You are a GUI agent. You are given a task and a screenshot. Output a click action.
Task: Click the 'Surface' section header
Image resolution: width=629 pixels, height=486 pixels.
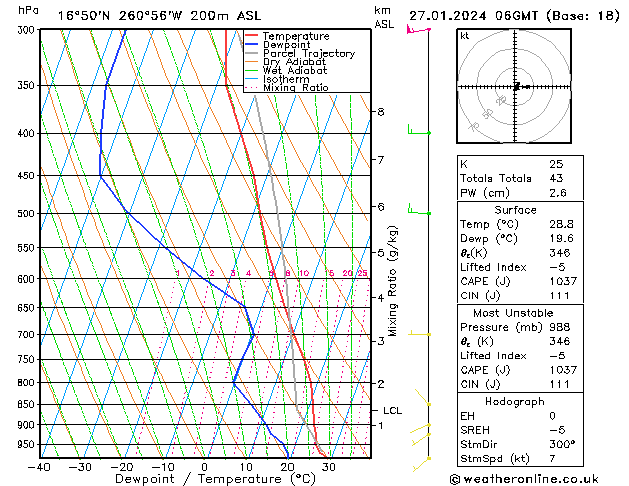[x=515, y=210]
